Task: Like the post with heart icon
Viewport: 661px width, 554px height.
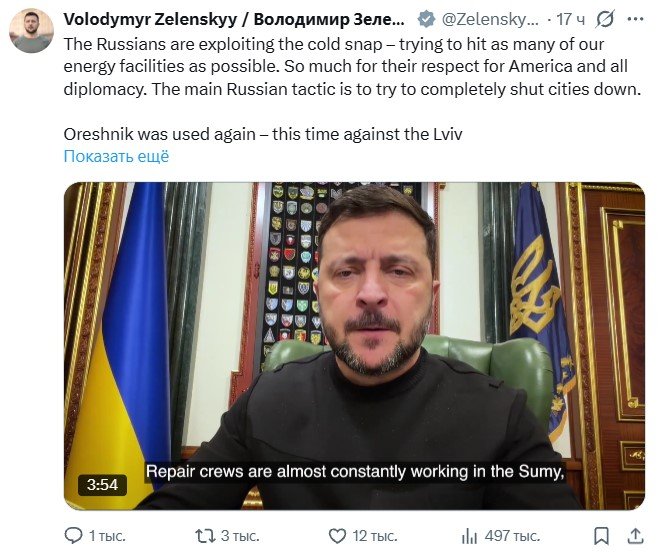Action: [x=337, y=536]
